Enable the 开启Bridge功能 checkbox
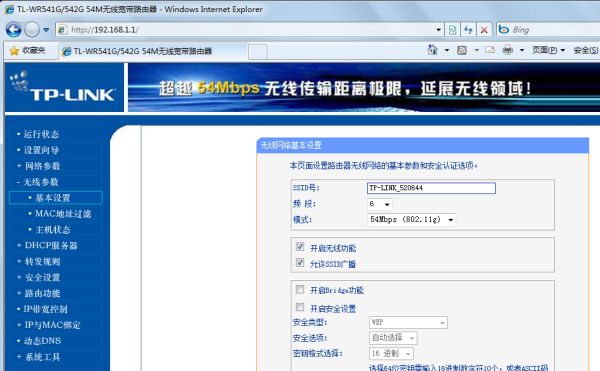600x371 pixels. point(300,289)
